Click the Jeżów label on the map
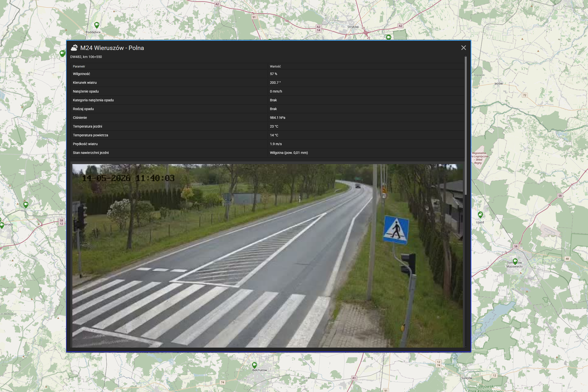588x392 pixels. 499,83
